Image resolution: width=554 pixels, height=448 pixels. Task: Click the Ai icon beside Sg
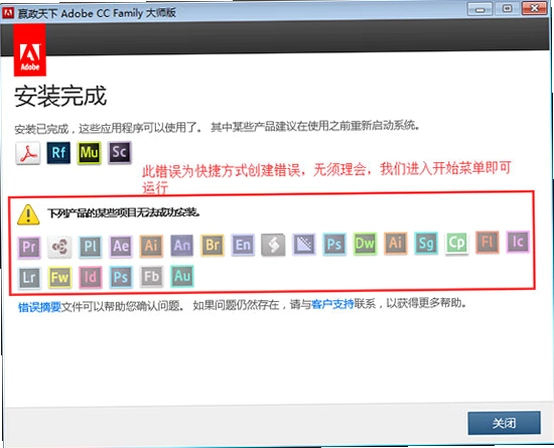tap(395, 243)
